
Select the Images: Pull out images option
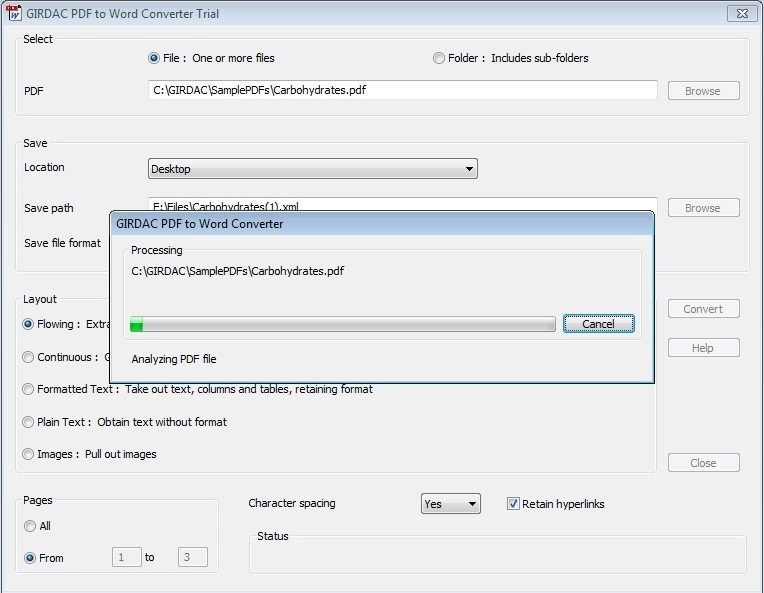tap(89, 454)
